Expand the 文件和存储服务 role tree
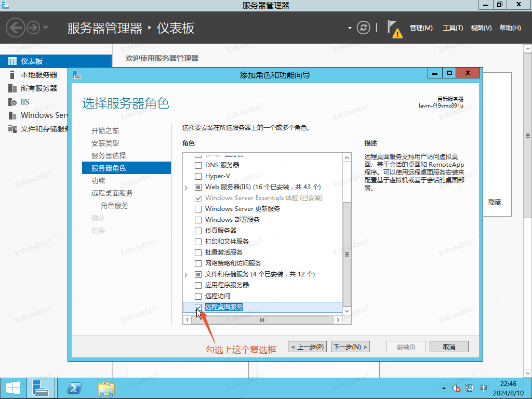Screen dimensions: 532x399 click(187, 274)
